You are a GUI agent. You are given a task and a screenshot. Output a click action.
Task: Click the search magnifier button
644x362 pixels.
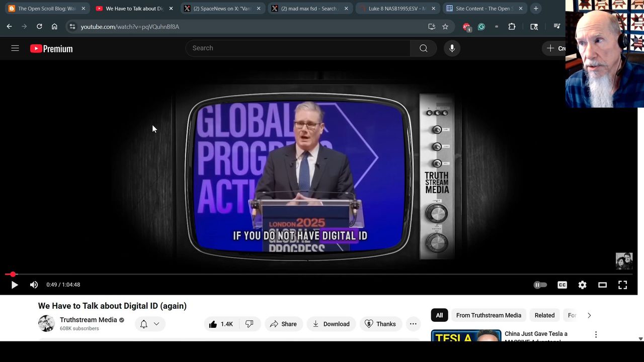coord(423,48)
